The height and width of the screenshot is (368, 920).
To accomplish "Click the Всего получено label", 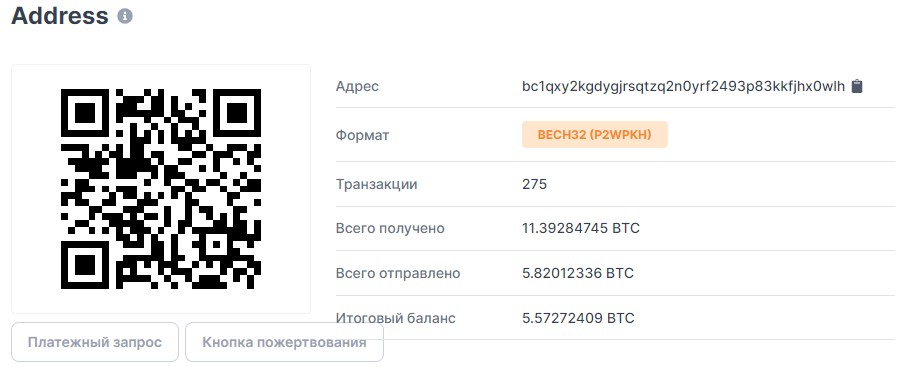I will (x=390, y=228).
